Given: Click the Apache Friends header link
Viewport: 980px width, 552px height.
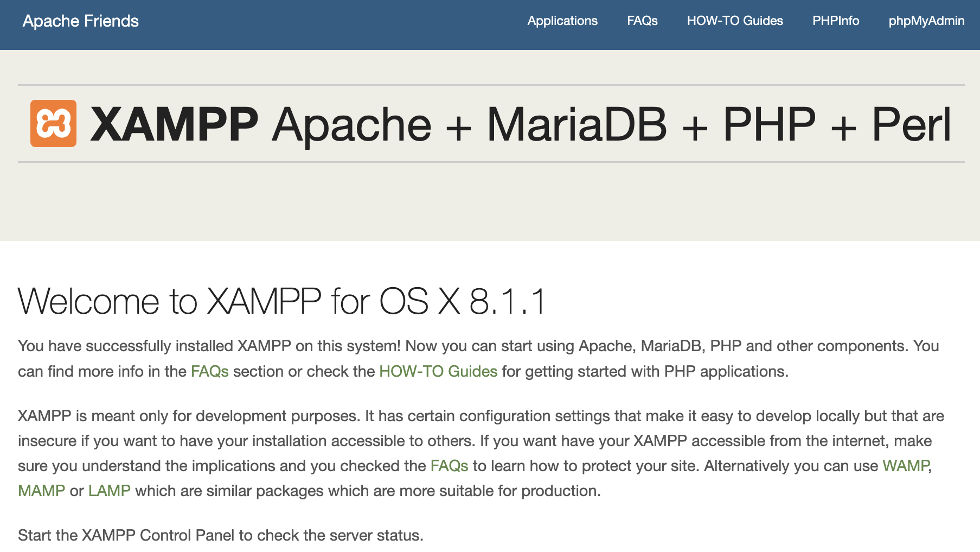Looking at the screenshot, I should 80,21.
